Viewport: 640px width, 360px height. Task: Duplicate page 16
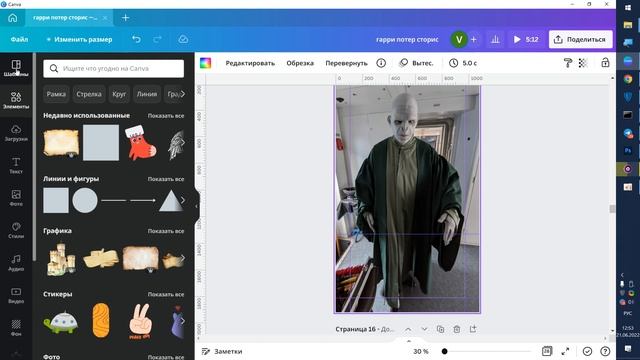(440, 329)
